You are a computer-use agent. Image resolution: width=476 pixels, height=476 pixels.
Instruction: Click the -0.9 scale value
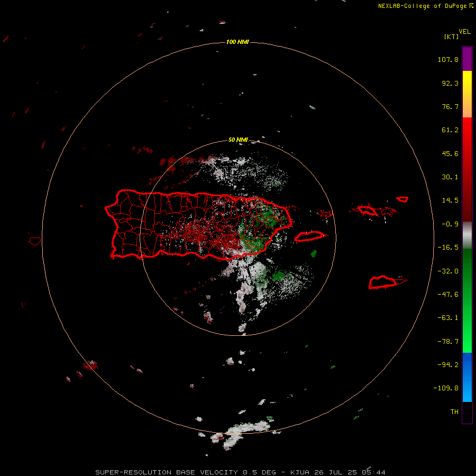pyautogui.click(x=450, y=224)
